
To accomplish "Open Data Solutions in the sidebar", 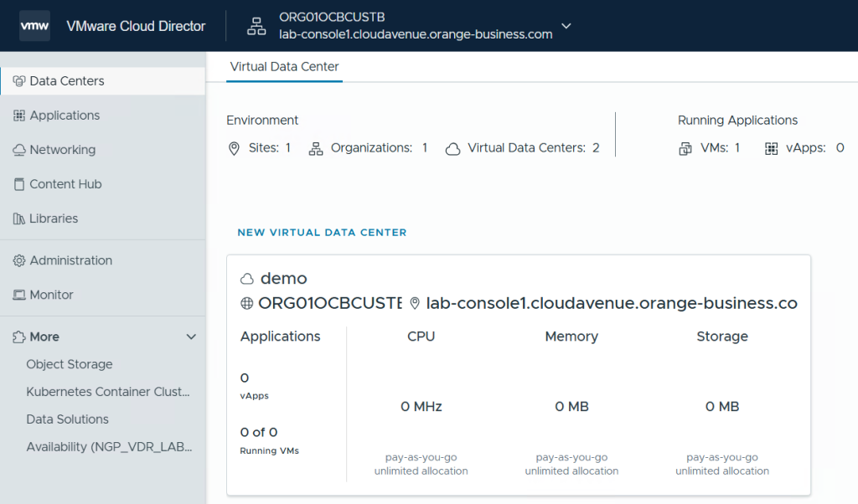I will [68, 419].
